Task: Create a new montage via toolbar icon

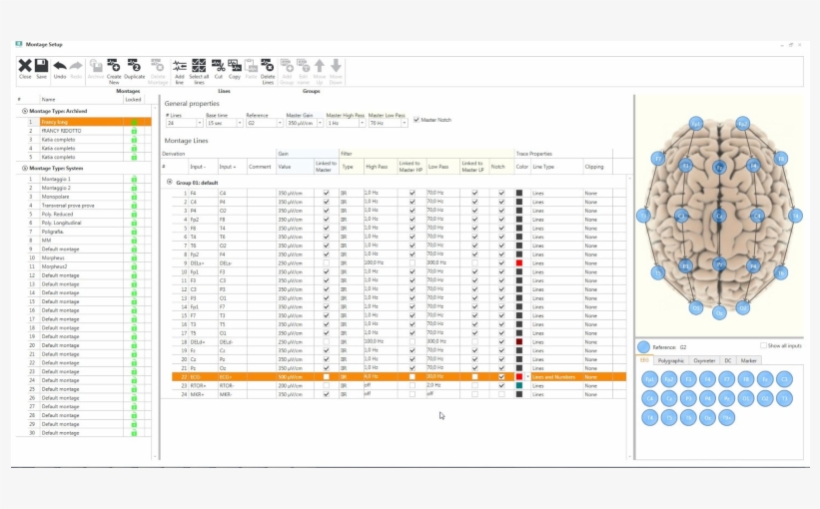Action: [113, 67]
